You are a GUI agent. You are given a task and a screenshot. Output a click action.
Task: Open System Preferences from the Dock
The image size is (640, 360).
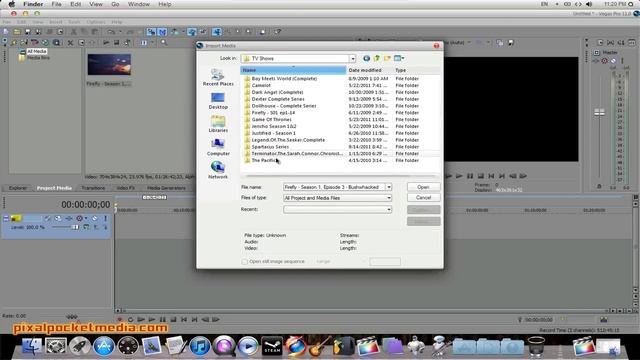pos(56,347)
